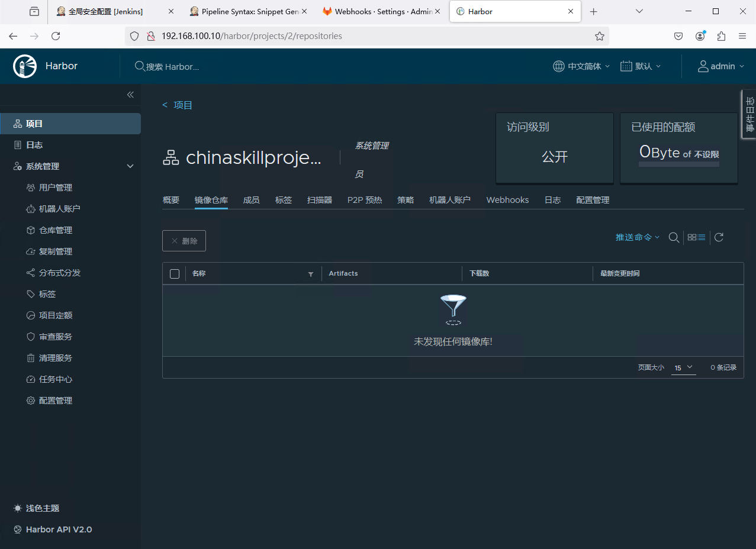Switch to card view layout
Viewport: 756px width, 549px height.
pos(691,237)
